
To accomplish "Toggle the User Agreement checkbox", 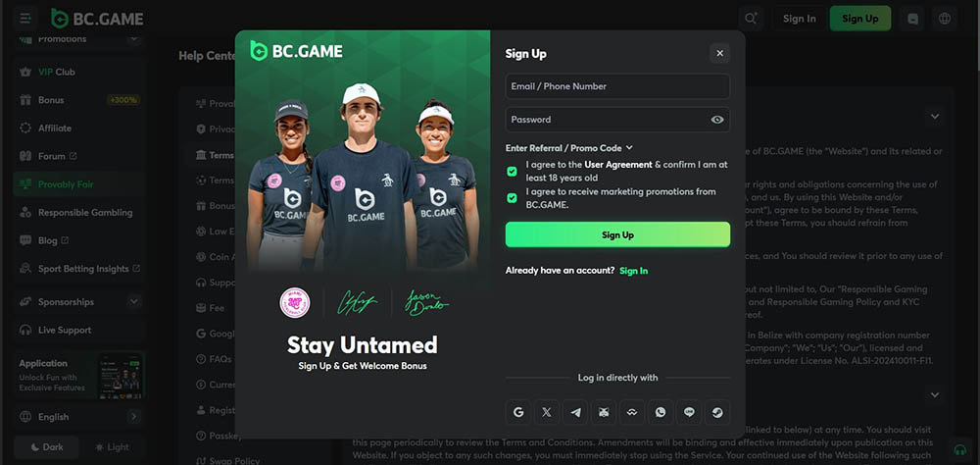I will [512, 172].
